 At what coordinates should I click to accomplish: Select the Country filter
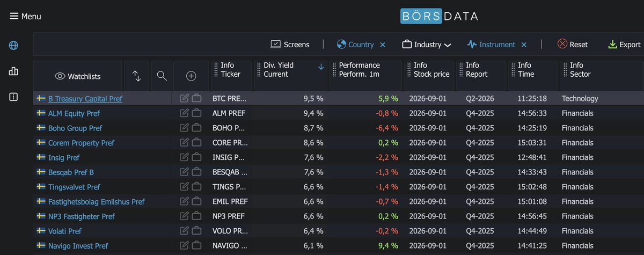(x=355, y=45)
